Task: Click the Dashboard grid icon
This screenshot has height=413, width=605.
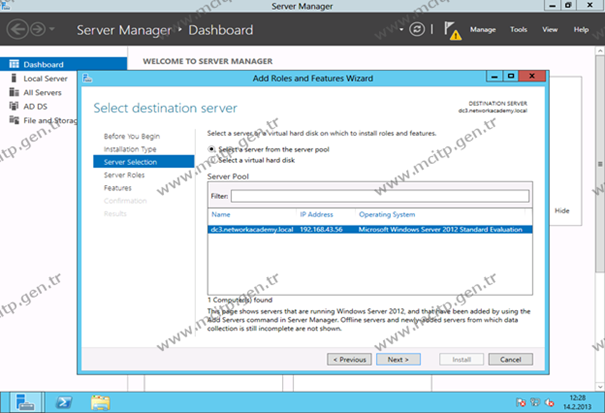Action: coord(14,64)
